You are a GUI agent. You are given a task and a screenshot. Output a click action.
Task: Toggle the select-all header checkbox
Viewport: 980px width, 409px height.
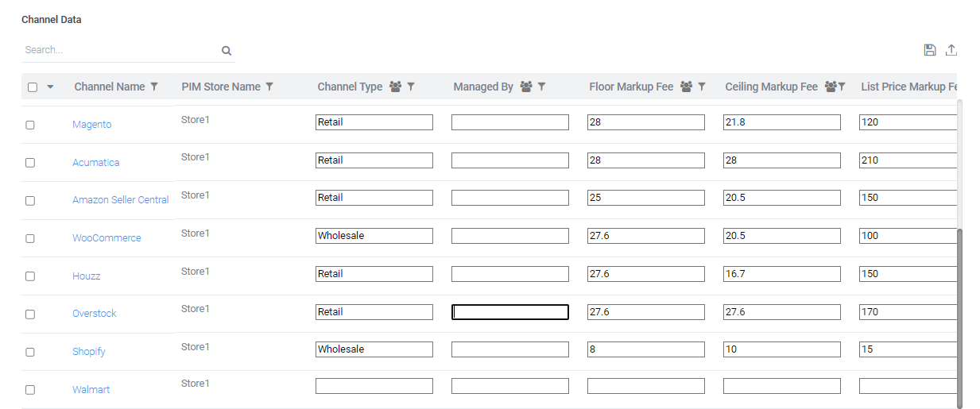coord(33,87)
